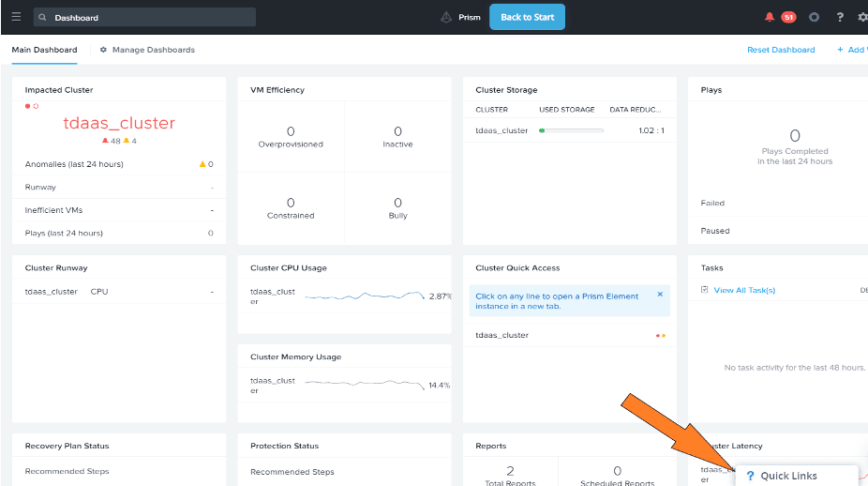
Task: Select the Plays (last 24 hours) row
Action: pos(119,233)
